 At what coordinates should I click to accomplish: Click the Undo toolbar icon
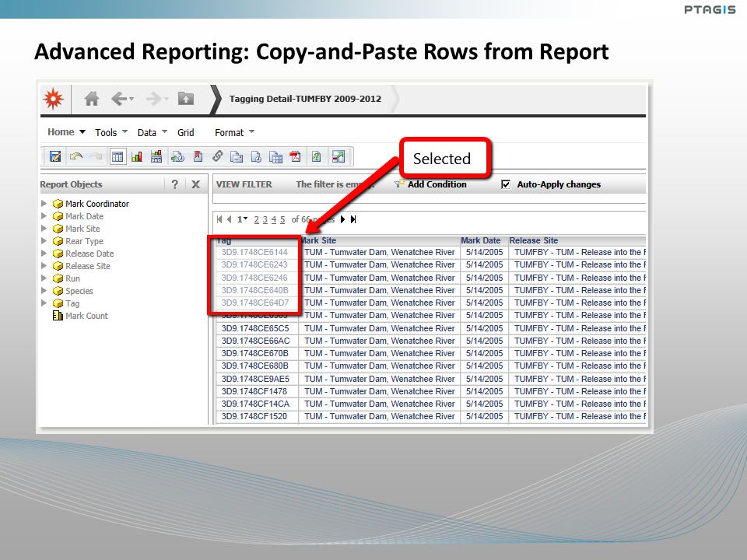pyautogui.click(x=75, y=156)
